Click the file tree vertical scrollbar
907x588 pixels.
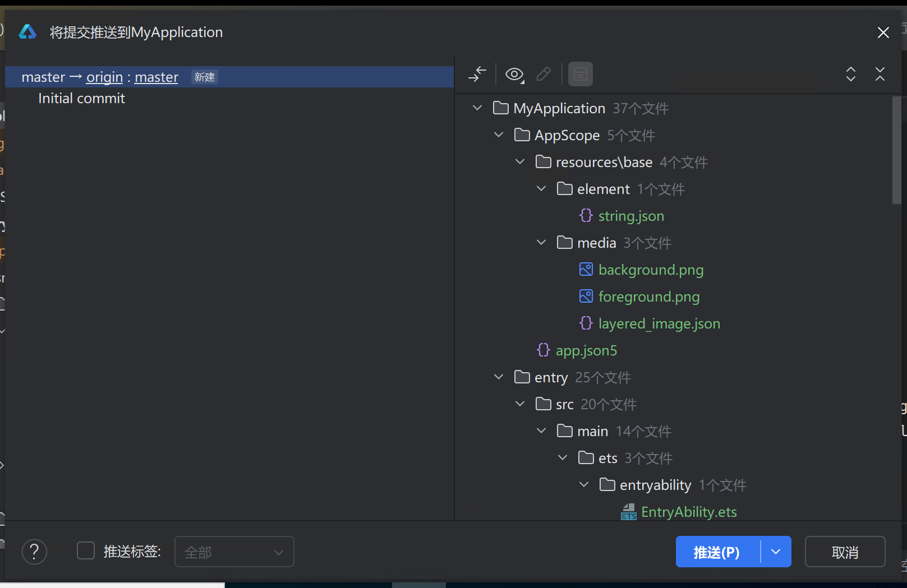[x=896, y=150]
